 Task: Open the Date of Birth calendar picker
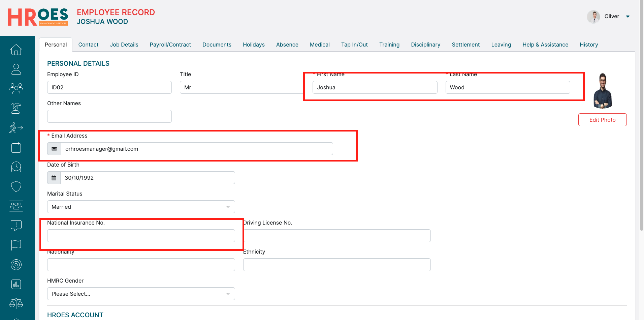[54, 178]
